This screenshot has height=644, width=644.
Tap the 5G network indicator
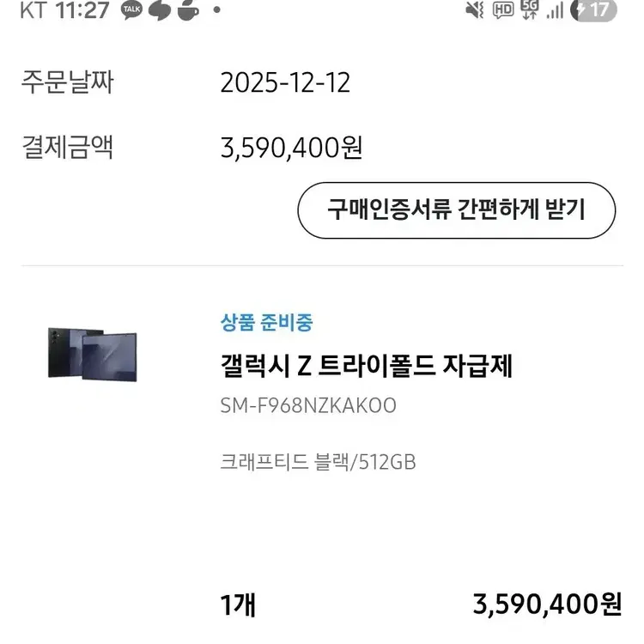tap(529, 9)
